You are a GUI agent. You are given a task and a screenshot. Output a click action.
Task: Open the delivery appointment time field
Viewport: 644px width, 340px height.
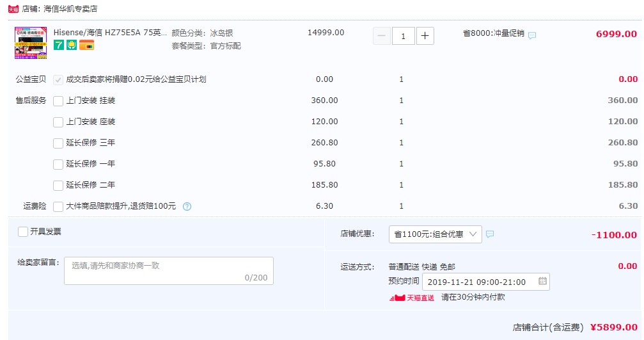pos(486,282)
